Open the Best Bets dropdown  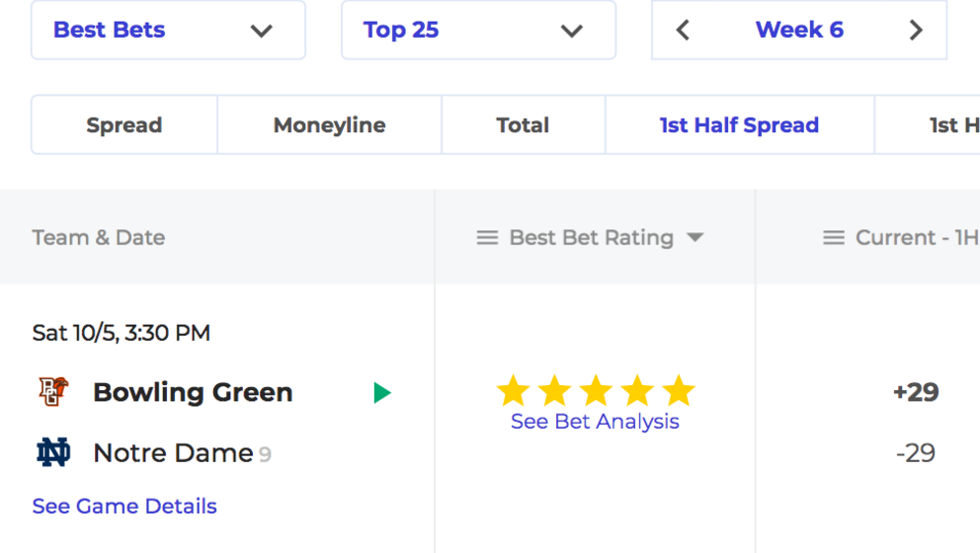pyautogui.click(x=168, y=30)
